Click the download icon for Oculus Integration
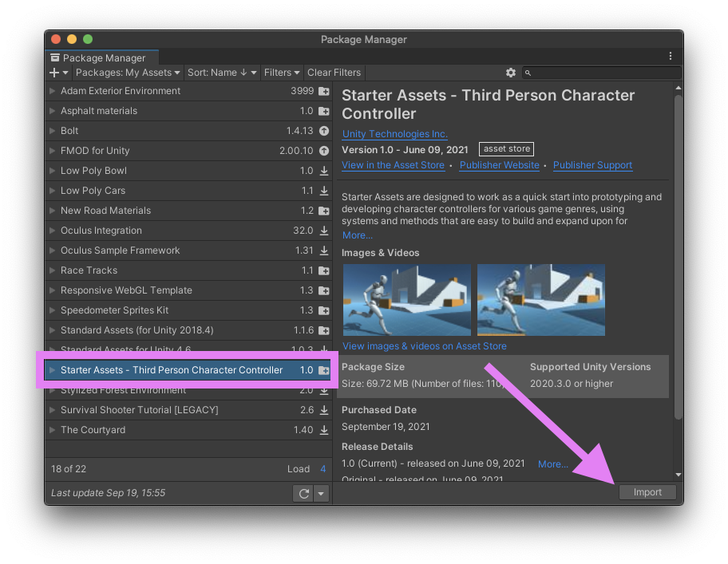This screenshot has width=728, height=564. coord(324,231)
